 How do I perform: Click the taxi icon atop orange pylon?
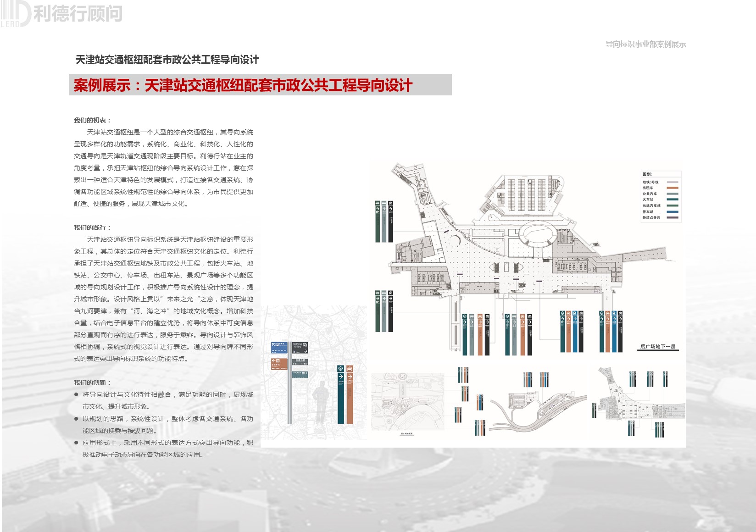350,369
